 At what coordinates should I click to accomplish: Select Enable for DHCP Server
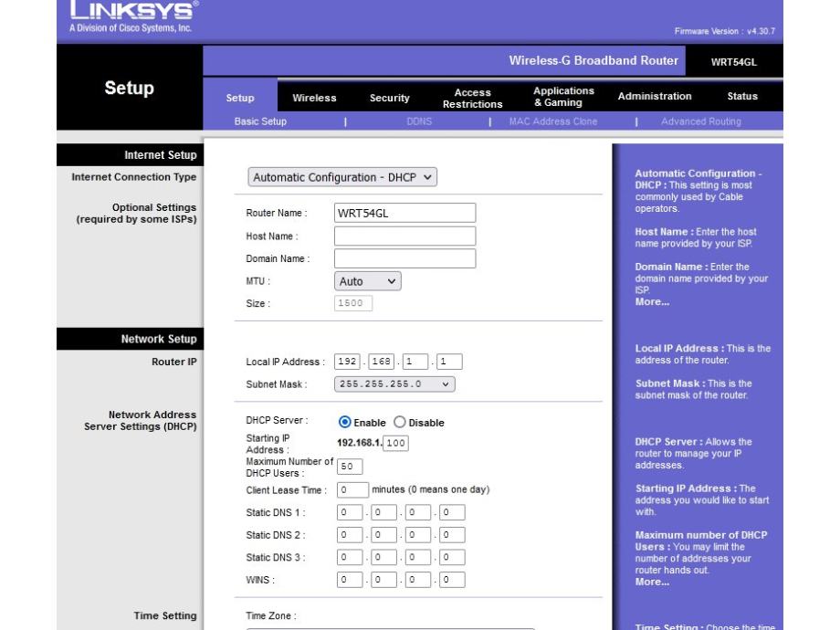click(345, 423)
